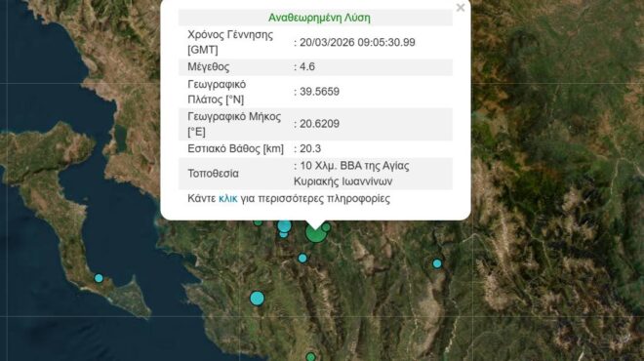
Task: Click the 'Γεωγραφικό Πλάτος [°N]' label
Action: (217, 92)
